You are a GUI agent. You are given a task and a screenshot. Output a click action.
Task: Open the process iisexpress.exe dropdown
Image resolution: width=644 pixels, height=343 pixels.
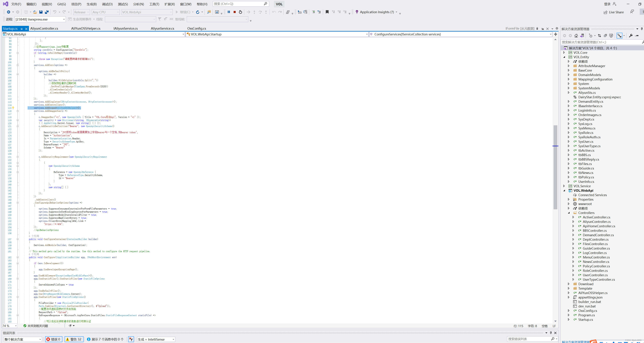[x=40, y=19]
